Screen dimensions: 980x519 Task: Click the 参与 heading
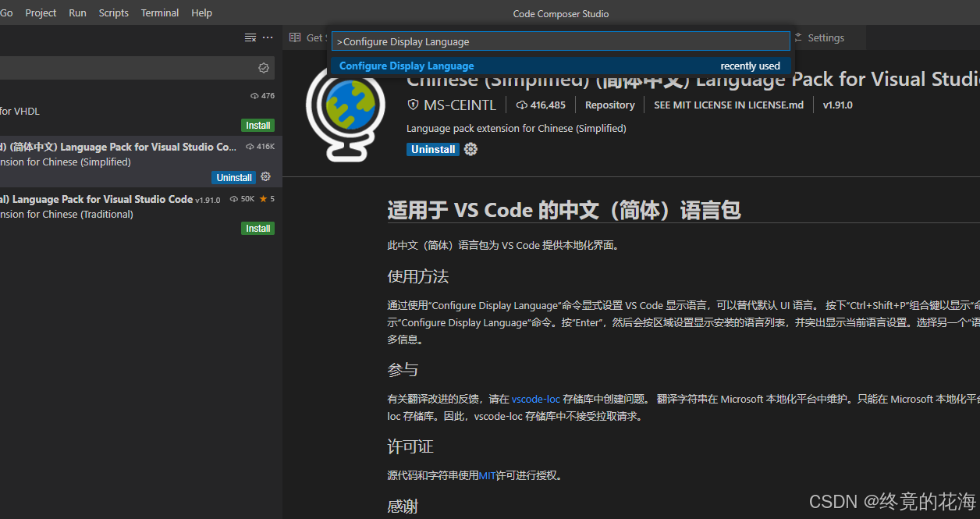(x=403, y=370)
